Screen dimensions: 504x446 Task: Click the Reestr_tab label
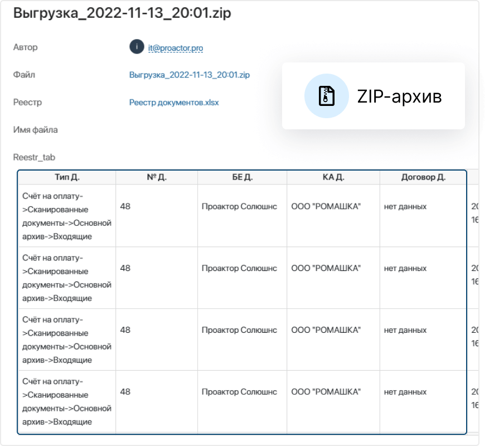pyautogui.click(x=34, y=157)
